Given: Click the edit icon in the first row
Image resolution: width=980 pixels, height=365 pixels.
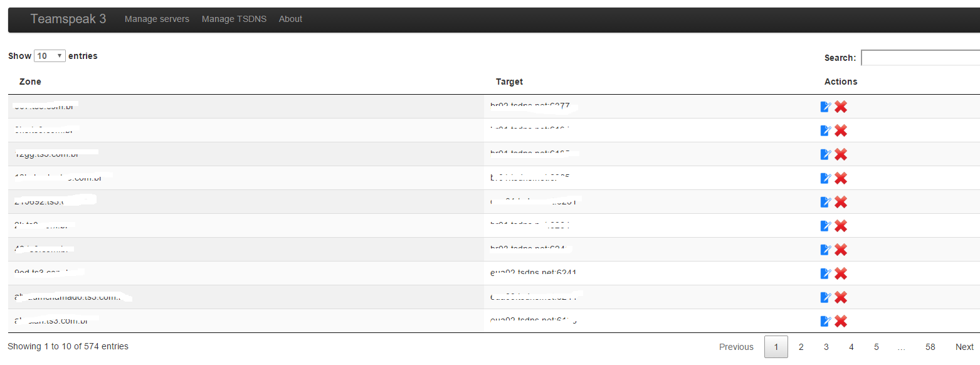Looking at the screenshot, I should (x=826, y=107).
